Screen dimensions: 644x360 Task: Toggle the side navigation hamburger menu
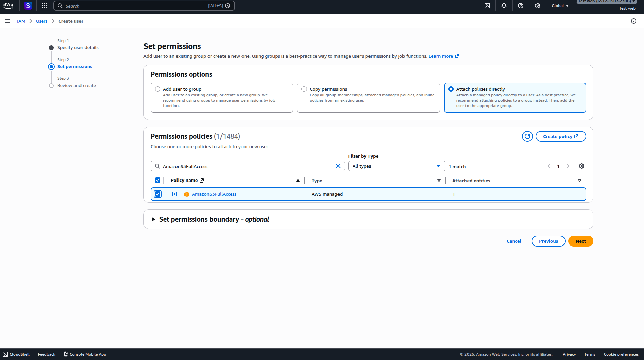(8, 21)
